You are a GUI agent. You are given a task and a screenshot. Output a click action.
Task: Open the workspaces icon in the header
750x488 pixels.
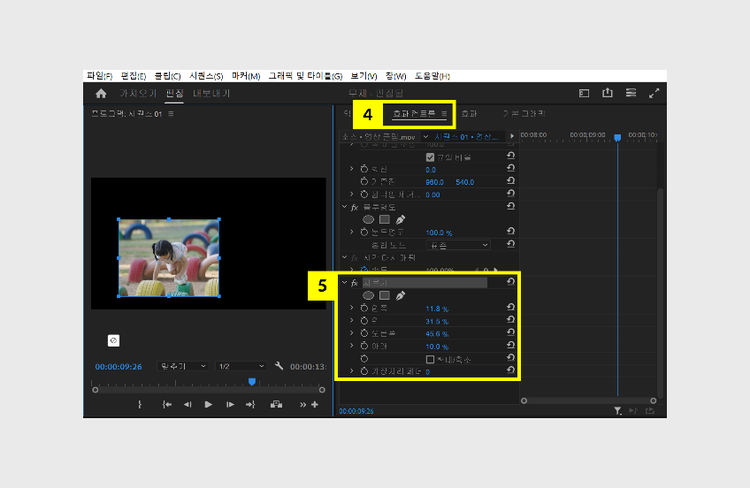pos(584,93)
